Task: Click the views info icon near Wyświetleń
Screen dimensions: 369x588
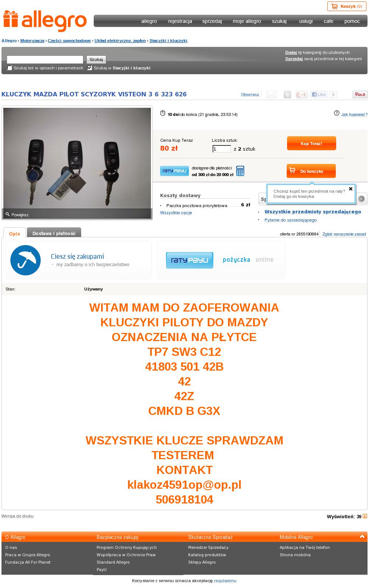Action: click(365, 516)
